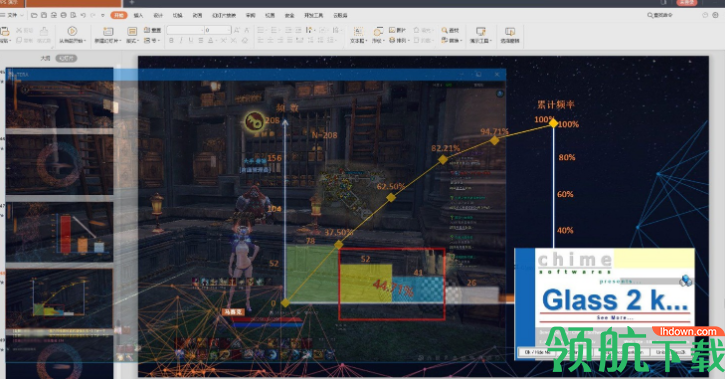The width and height of the screenshot is (725, 379).
Task: Select the 幻灯片 slides pane tab
Action: click(66, 58)
